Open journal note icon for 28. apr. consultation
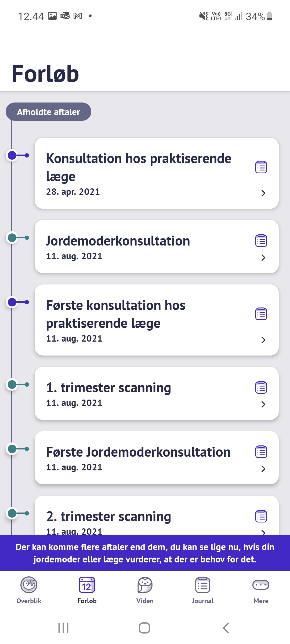 coord(261,167)
